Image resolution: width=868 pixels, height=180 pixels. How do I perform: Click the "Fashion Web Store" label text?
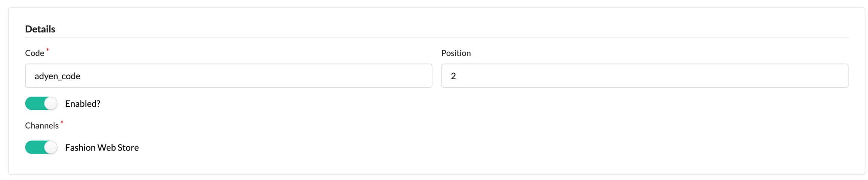click(x=102, y=148)
